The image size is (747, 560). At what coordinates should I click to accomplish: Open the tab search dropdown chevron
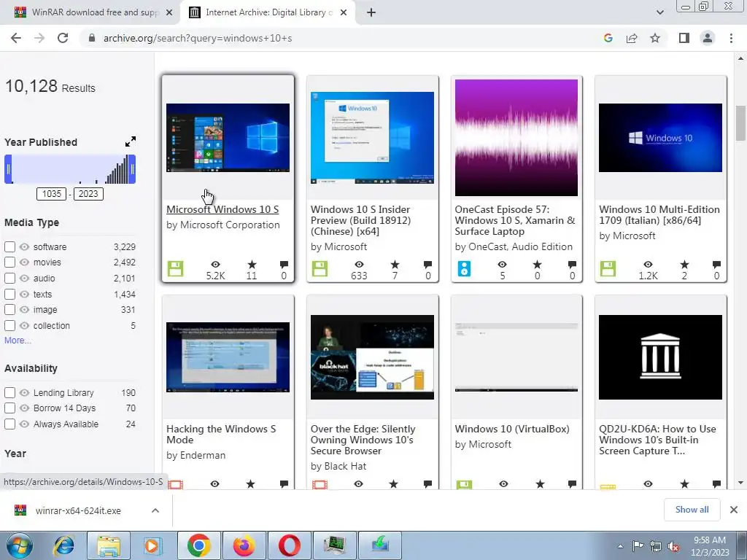[659, 12]
